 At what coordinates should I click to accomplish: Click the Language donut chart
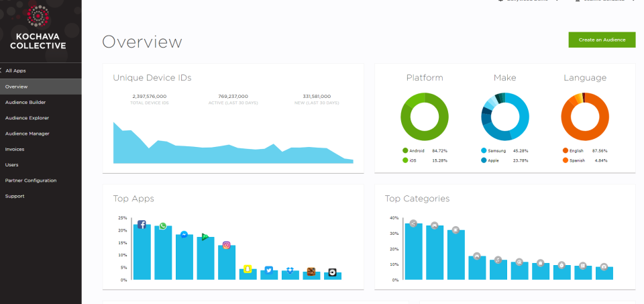point(585,116)
